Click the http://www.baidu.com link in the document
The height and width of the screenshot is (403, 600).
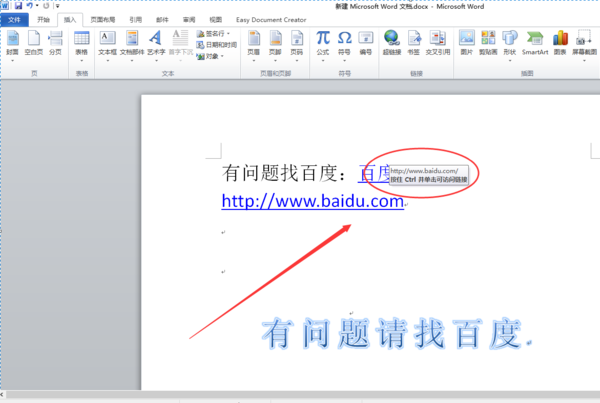[x=313, y=201]
